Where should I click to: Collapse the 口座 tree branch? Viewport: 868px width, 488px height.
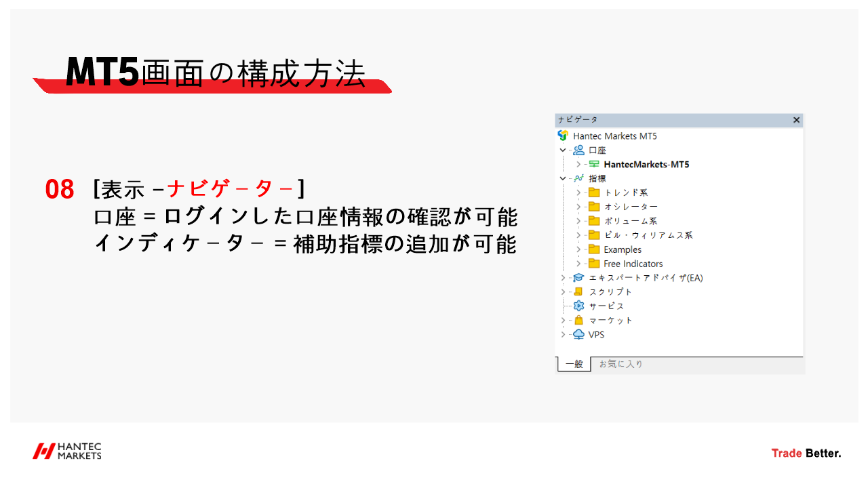564,150
